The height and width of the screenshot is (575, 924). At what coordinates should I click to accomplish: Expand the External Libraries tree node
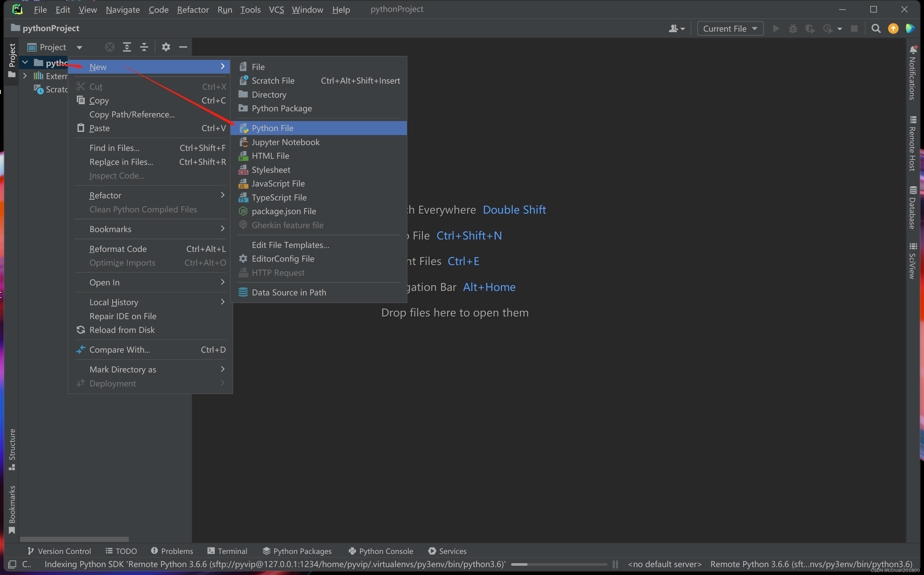pyautogui.click(x=25, y=76)
